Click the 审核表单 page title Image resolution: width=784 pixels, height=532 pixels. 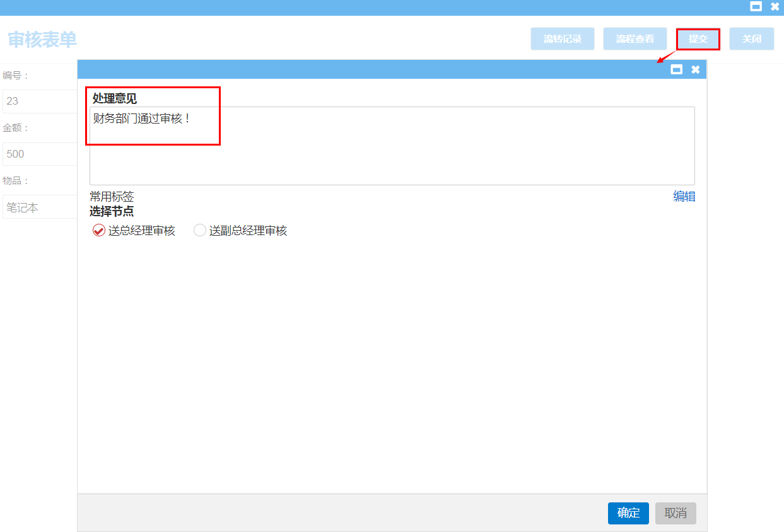coord(42,40)
